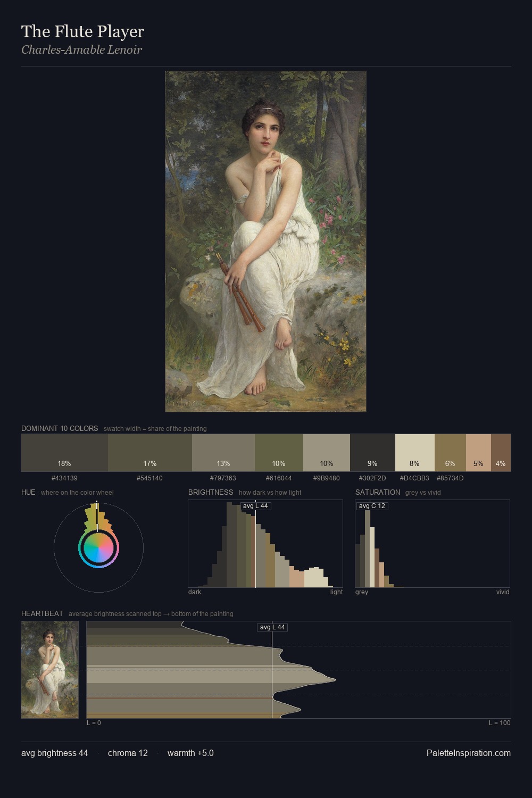Click the hex code '#545140'
Image resolution: width=532 pixels, height=798 pixels.
pos(149,478)
